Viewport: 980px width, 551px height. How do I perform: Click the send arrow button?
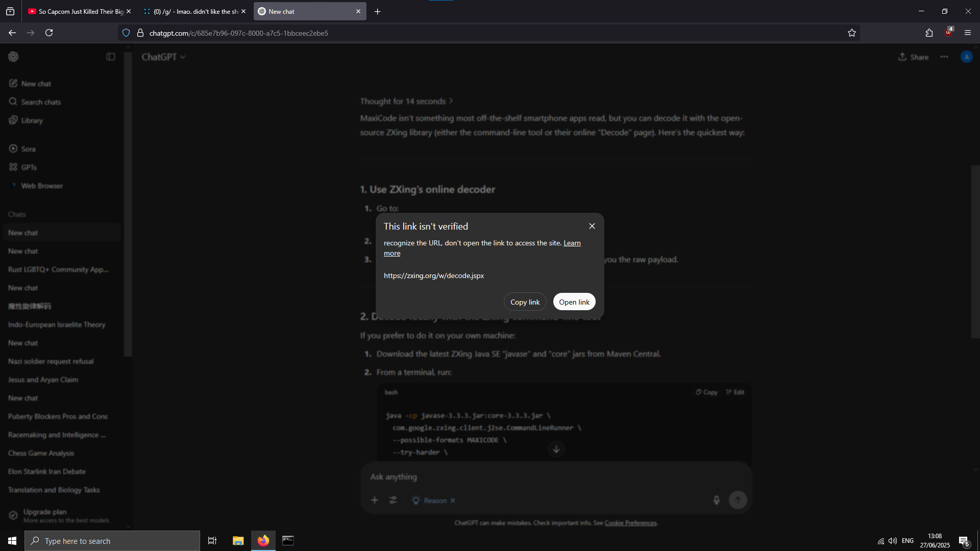pos(738,500)
